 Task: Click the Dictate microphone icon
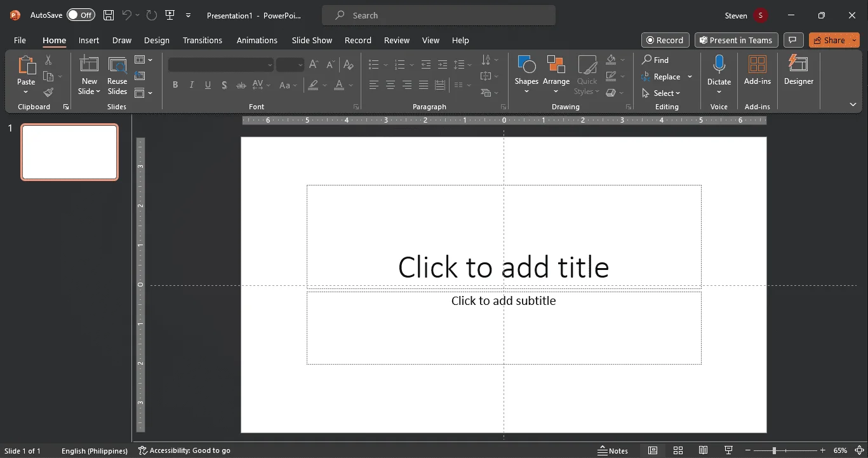click(719, 65)
